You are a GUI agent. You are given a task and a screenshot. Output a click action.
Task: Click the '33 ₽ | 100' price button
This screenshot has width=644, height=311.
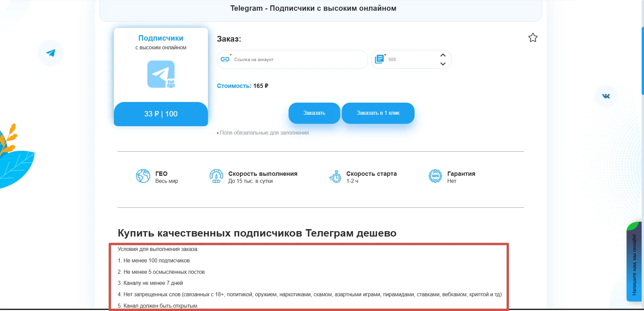[x=161, y=114]
